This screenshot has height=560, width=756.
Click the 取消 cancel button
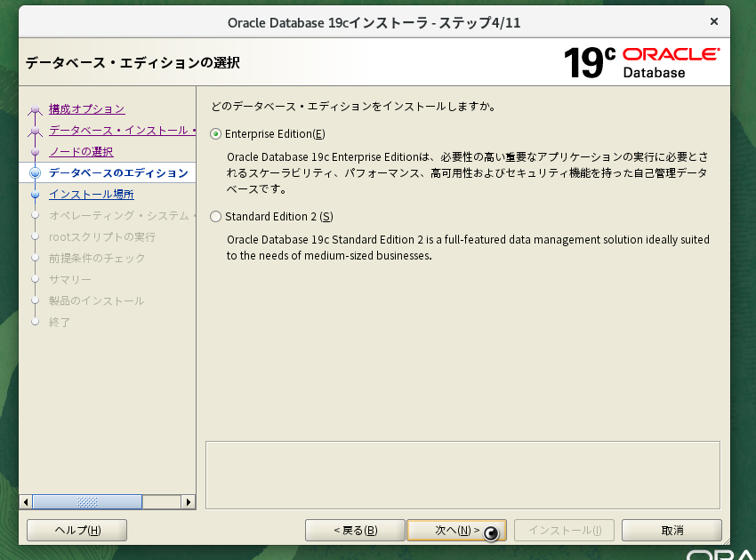[672, 530]
